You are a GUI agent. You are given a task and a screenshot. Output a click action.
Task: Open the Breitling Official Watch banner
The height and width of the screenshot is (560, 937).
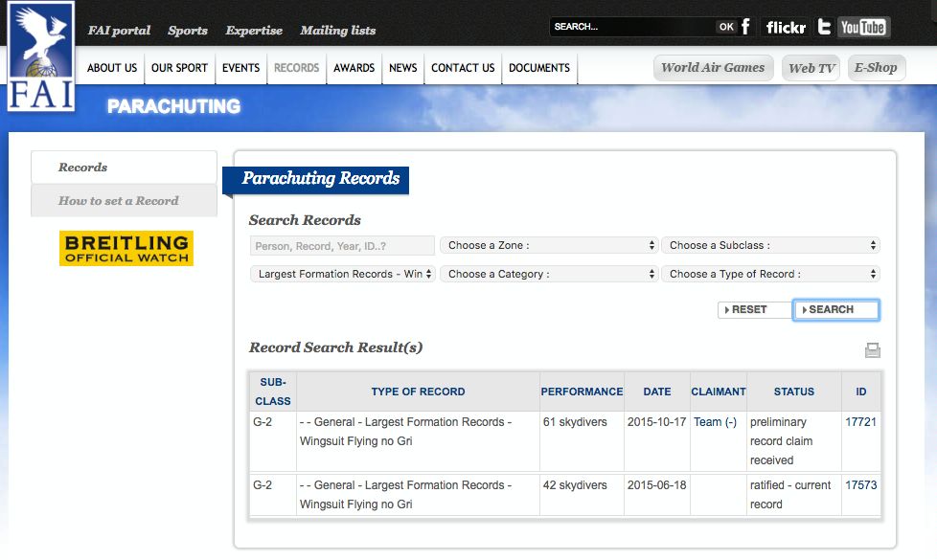[x=126, y=248]
